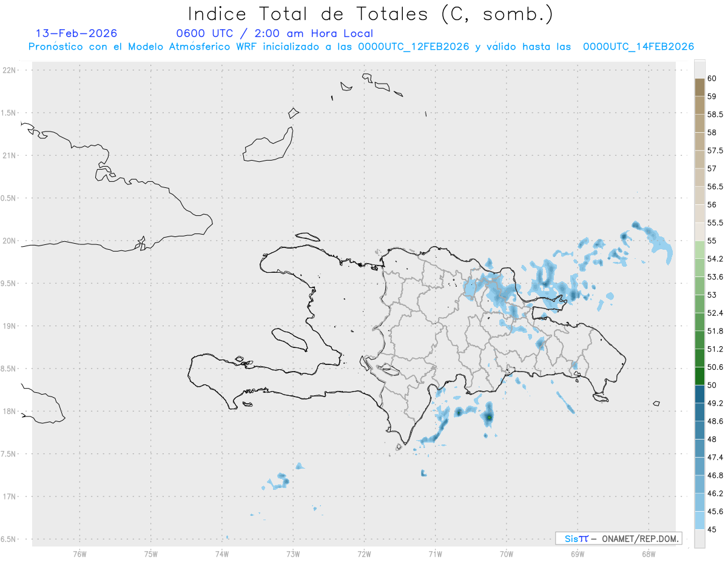Click the legend value "54.2"
Image resolution: width=728 pixels, height=562 pixels.
click(x=715, y=259)
